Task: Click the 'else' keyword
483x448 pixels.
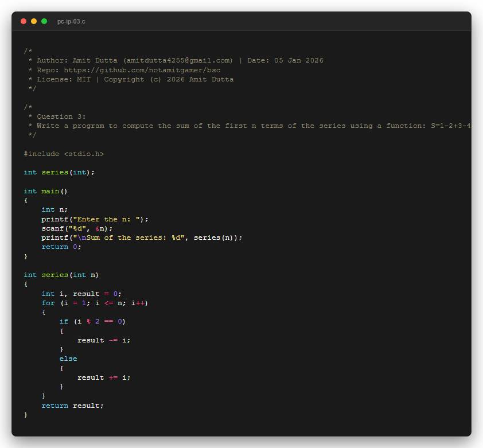Action: coord(68,359)
